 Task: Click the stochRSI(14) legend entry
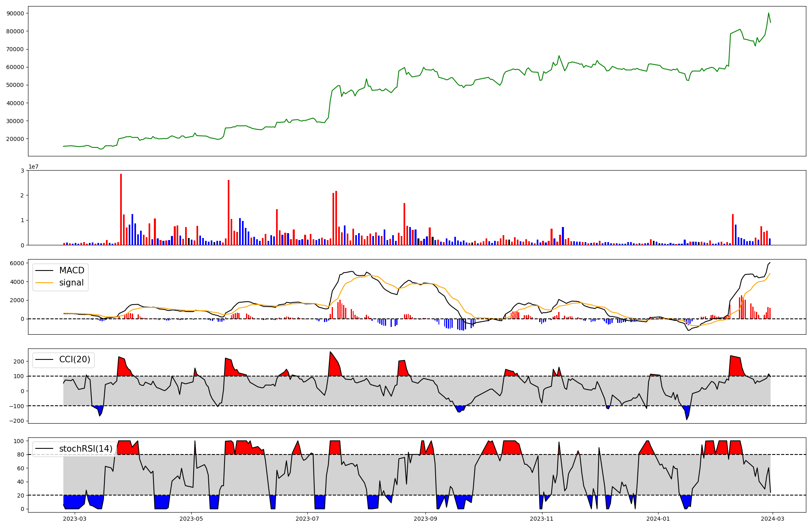click(x=85, y=448)
